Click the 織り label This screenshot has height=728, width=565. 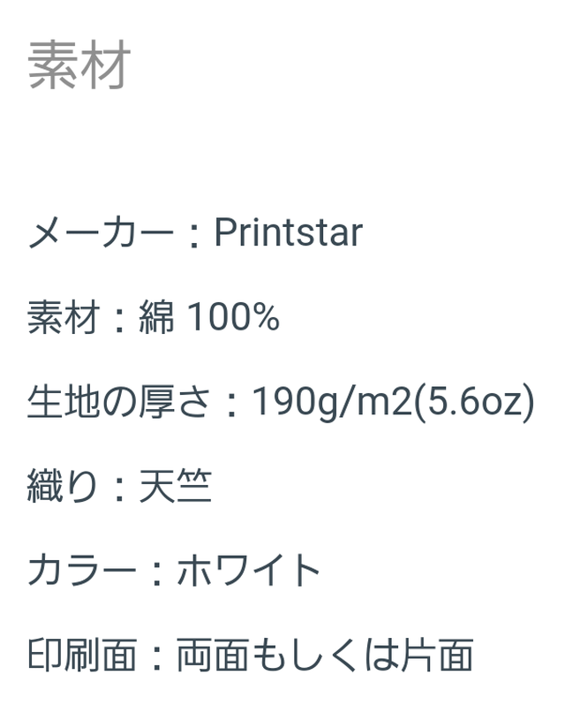tap(63, 486)
